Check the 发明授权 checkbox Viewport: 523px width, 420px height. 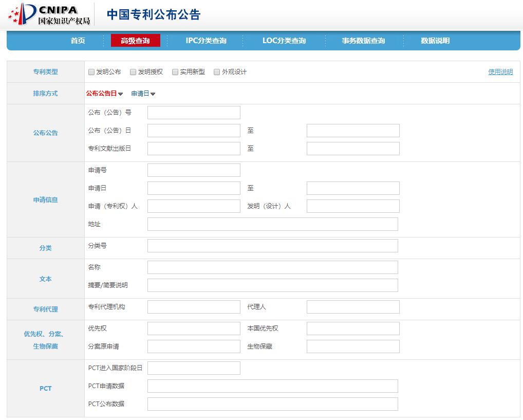[133, 72]
